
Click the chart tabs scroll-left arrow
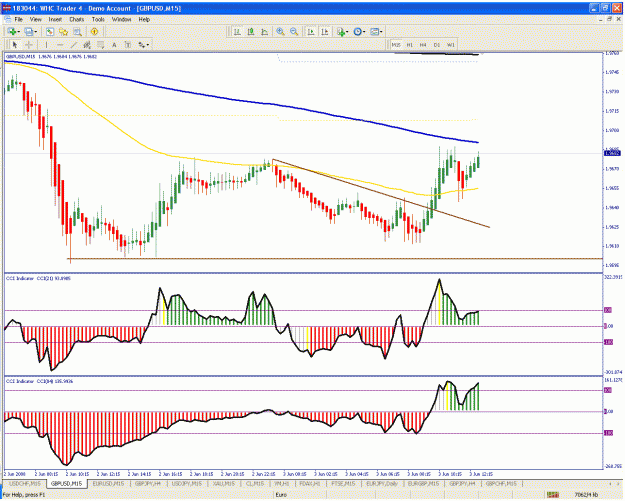click(x=611, y=484)
